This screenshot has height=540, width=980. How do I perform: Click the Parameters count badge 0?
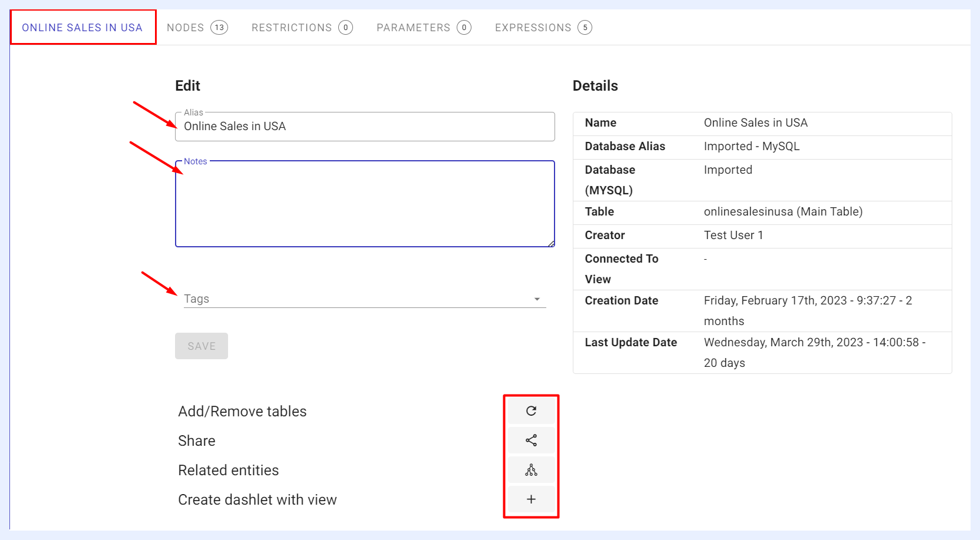pos(464,28)
